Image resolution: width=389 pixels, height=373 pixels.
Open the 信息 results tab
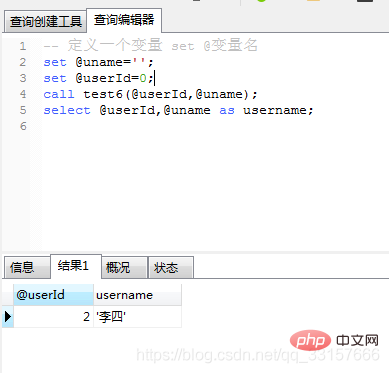point(26,267)
